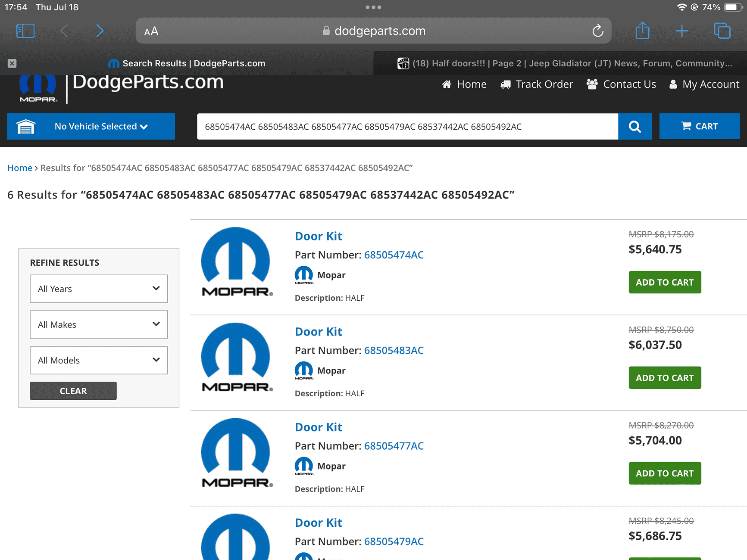Viewport: 747px width, 560px height.
Task: Click the CLEAR filters button
Action: [73, 391]
